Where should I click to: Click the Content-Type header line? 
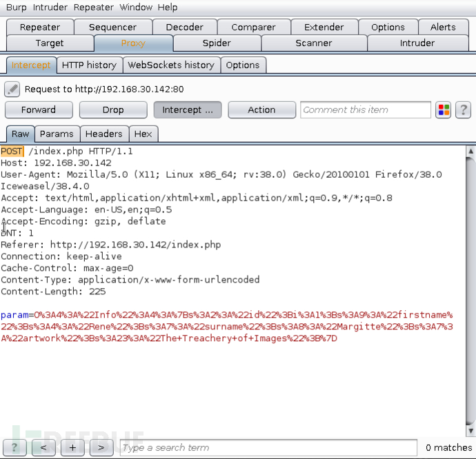(130, 279)
